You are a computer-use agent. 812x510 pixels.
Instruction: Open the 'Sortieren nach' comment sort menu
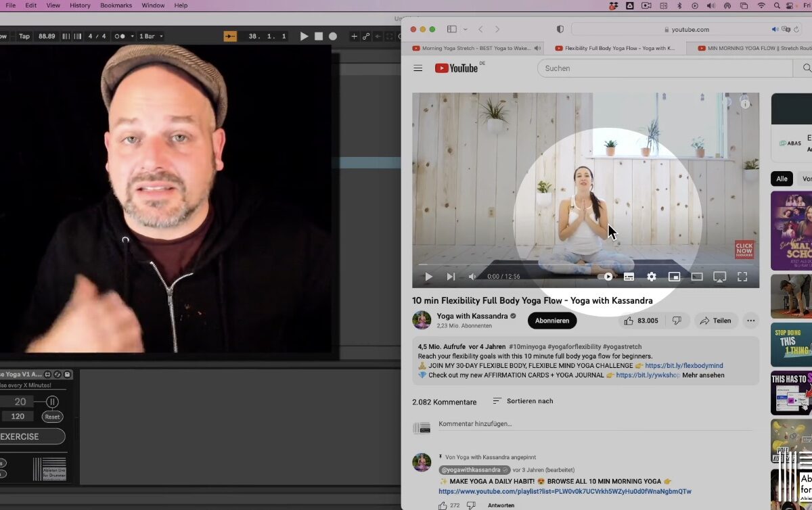[522, 401]
